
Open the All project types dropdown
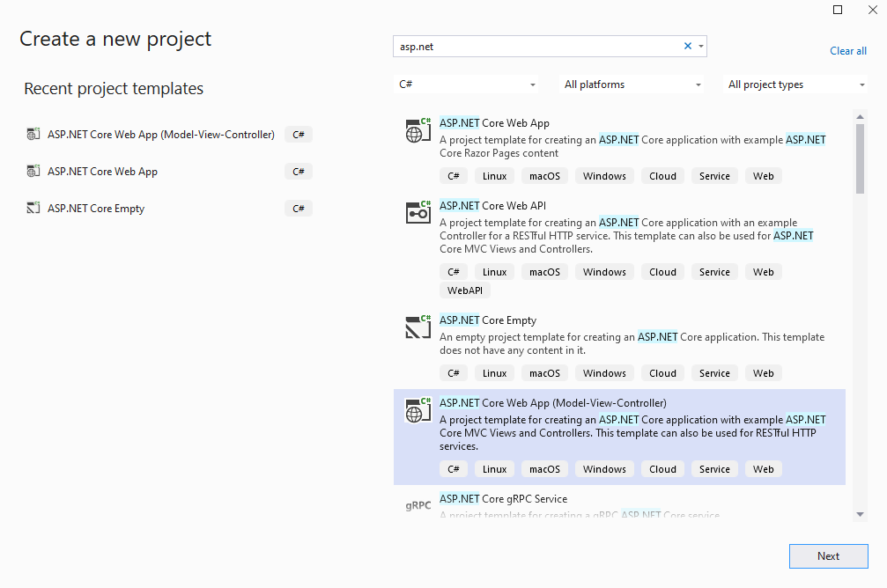click(x=795, y=84)
